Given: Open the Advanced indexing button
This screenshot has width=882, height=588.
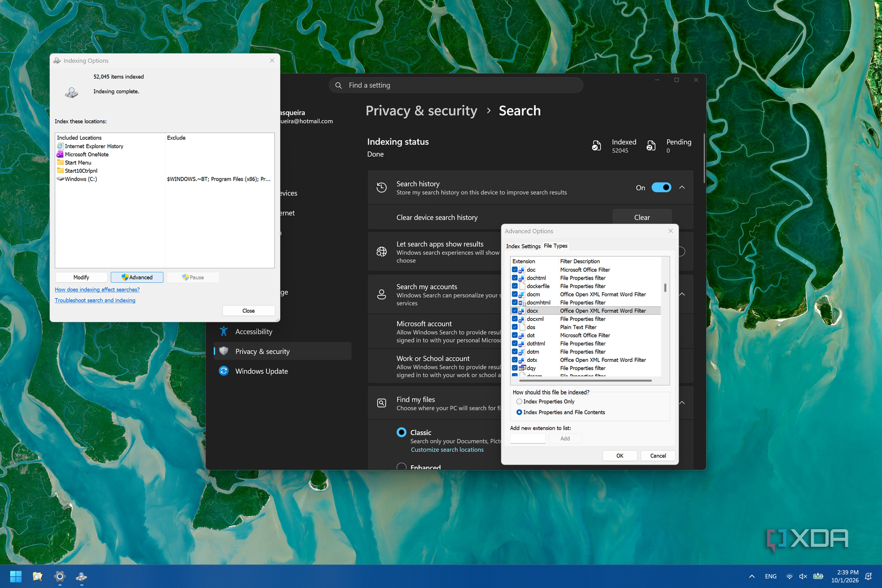Looking at the screenshot, I should [137, 277].
